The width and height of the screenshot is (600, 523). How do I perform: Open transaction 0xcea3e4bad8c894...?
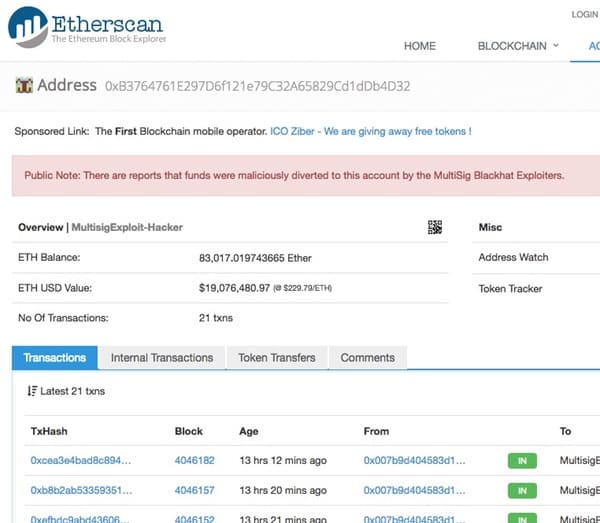81,460
